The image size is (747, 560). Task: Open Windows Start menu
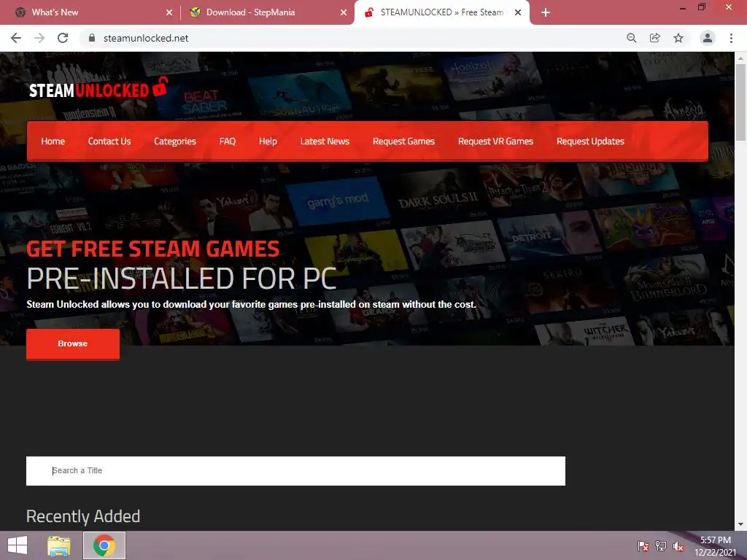click(18, 545)
